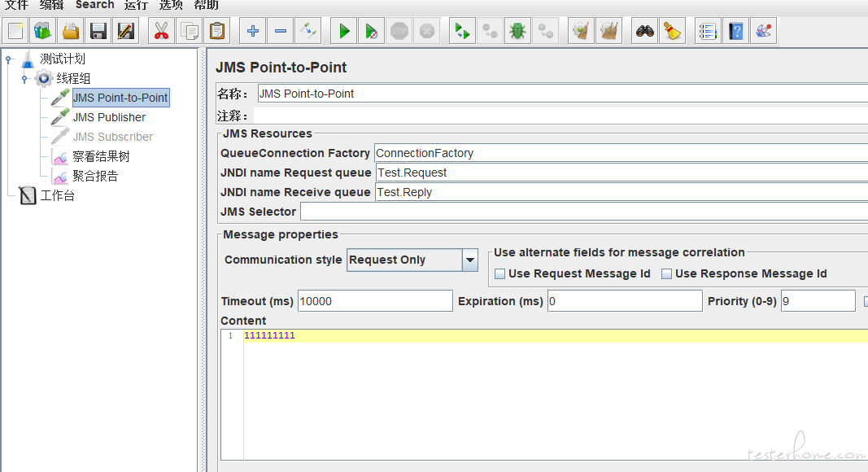Open the 运行 menu
This screenshot has width=868, height=472.
pos(136,5)
